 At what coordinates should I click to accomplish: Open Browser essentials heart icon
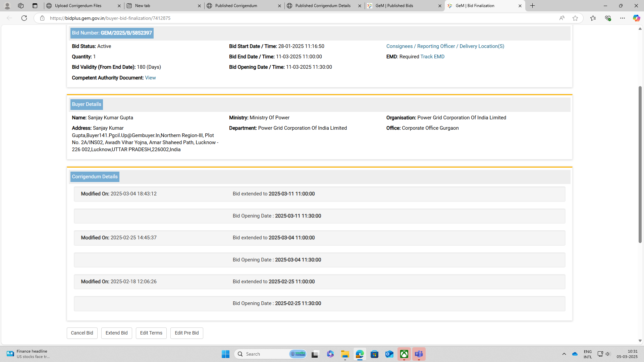tap(608, 18)
